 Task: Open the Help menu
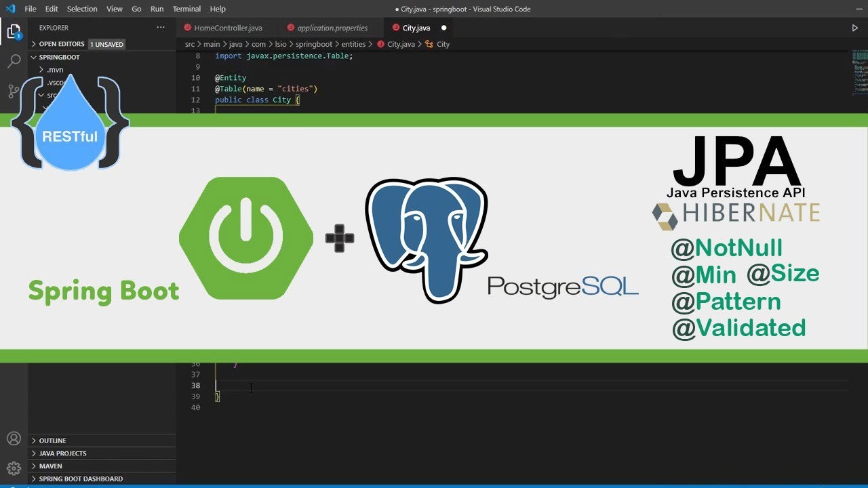tap(218, 9)
